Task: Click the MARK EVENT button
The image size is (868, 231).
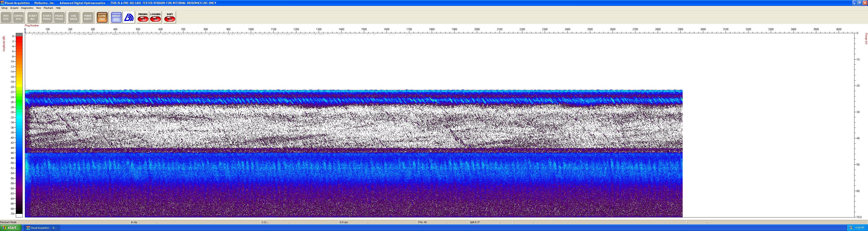Action: tap(88, 18)
